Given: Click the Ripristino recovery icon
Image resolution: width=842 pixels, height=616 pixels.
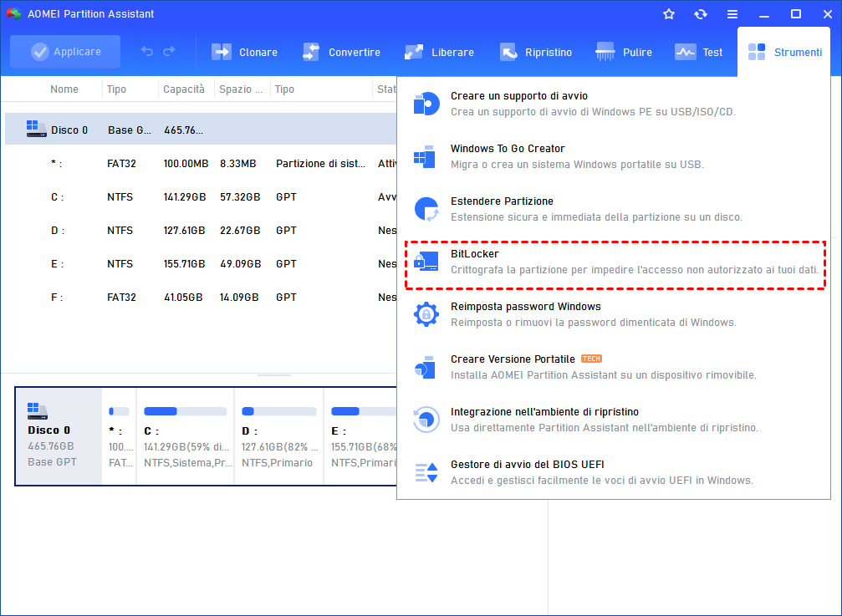Looking at the screenshot, I should tap(508, 52).
